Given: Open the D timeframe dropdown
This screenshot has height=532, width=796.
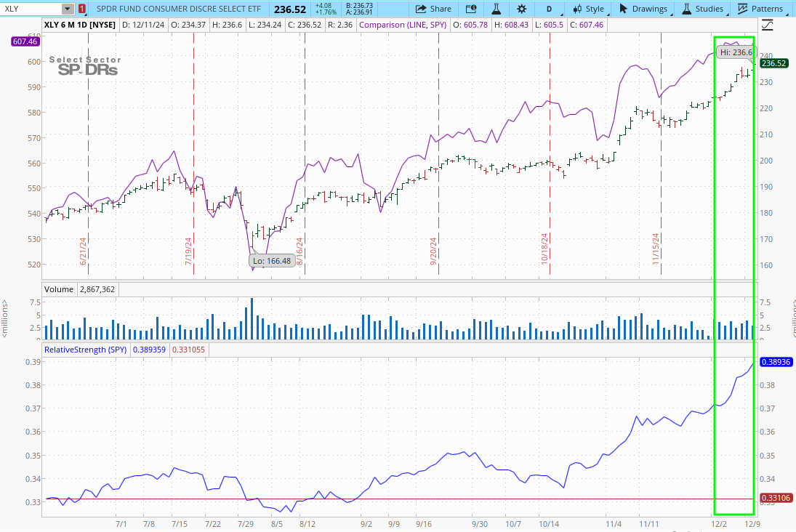Looking at the screenshot, I should click(550, 9).
